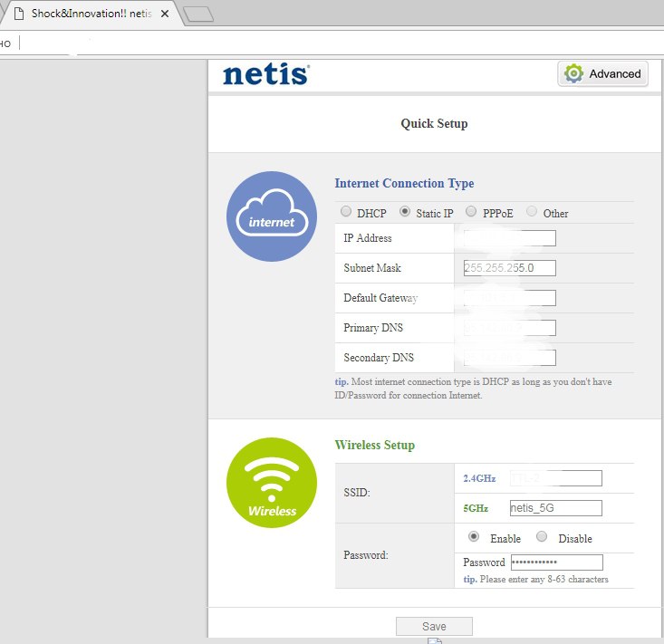The height and width of the screenshot is (644, 664).
Task: Click the Default Gateway label
Action: (x=380, y=298)
